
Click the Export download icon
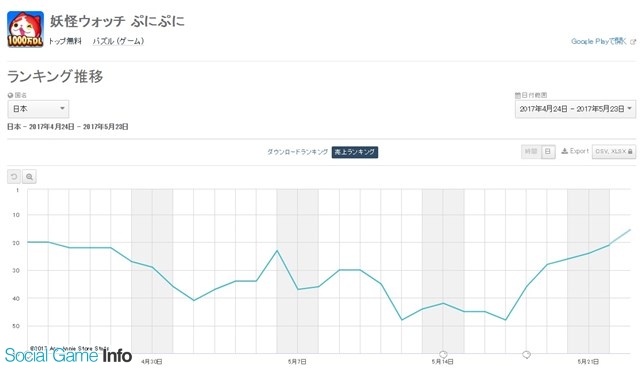click(564, 151)
